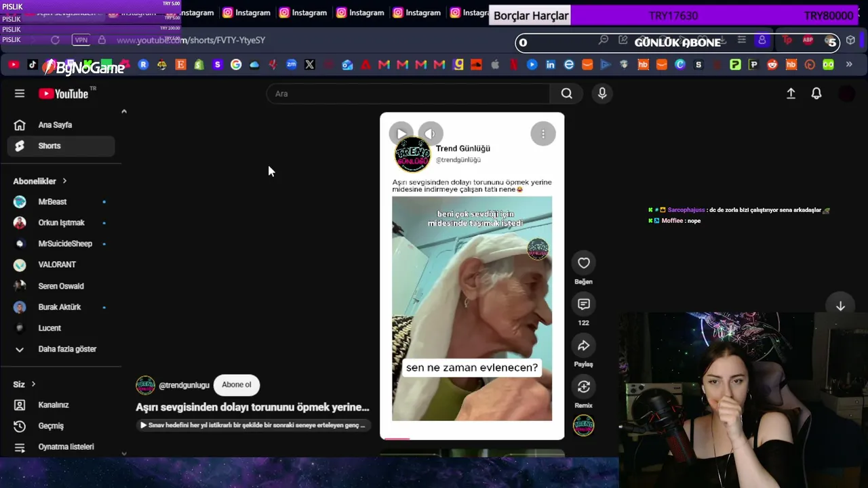Open Oynatma listeleri in the sidebar
The height and width of the screenshot is (488, 868).
[61, 447]
